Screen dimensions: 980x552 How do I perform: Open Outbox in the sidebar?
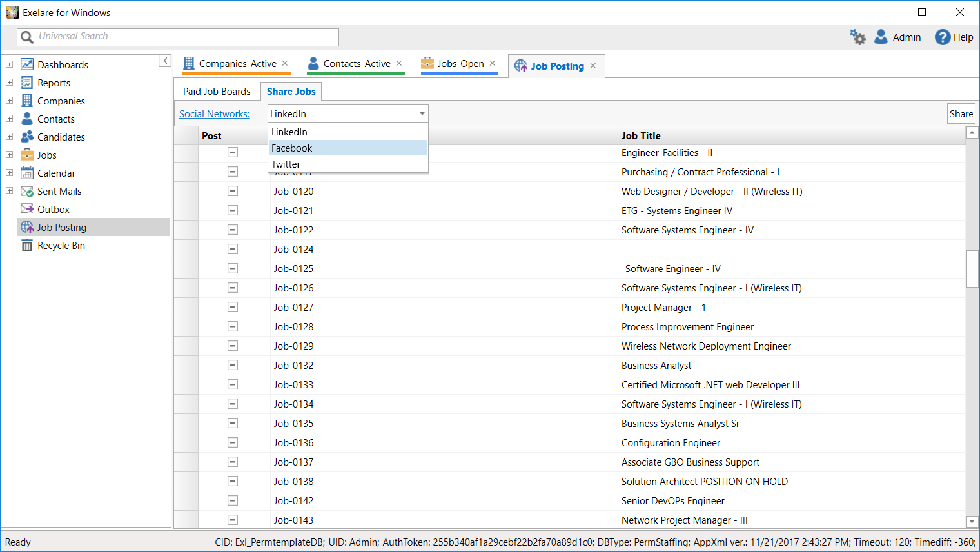pyautogui.click(x=54, y=209)
